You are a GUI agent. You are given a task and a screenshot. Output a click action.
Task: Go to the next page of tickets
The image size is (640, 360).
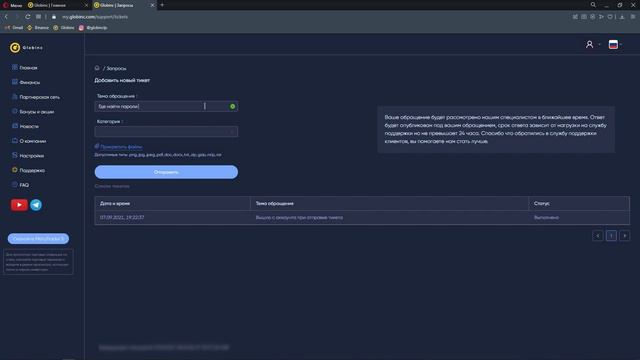pyautogui.click(x=624, y=236)
